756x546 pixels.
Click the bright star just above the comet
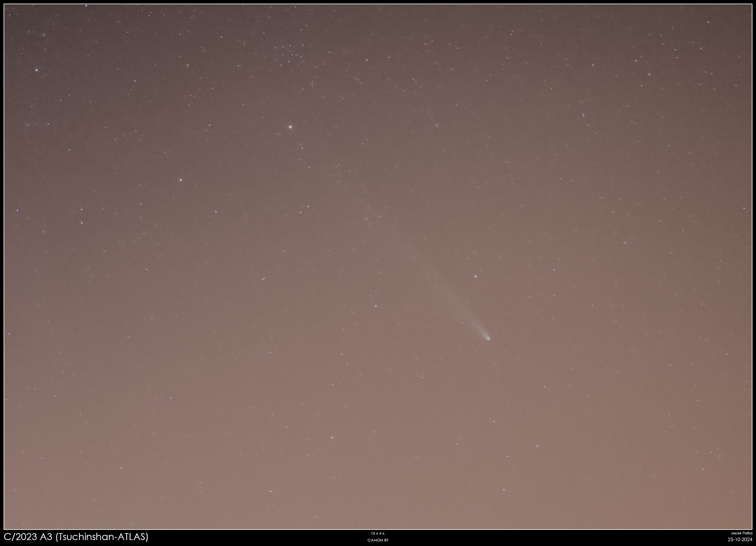[x=476, y=276]
